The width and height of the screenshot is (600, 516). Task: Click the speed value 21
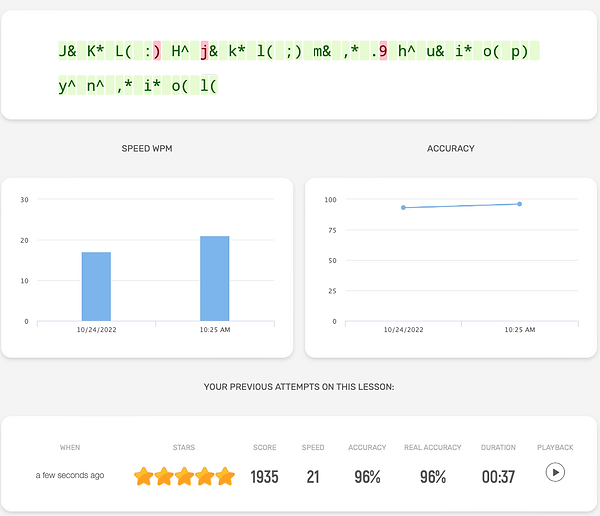[313, 477]
